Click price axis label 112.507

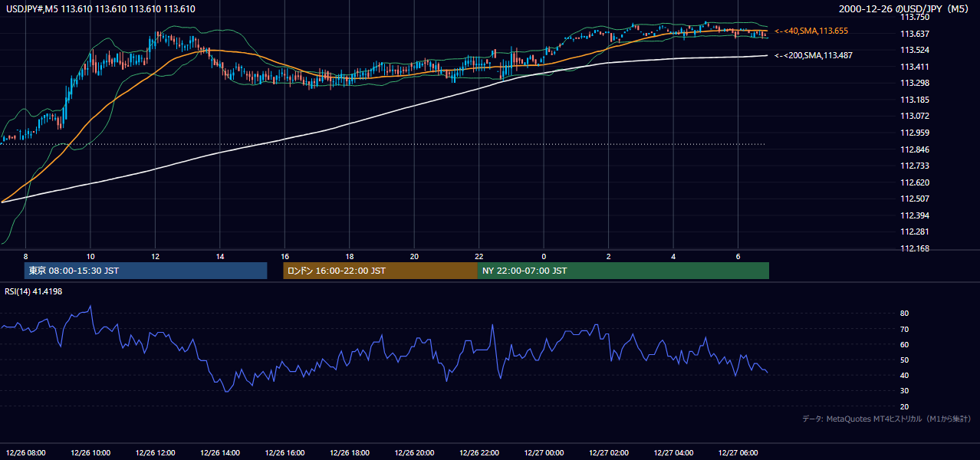[x=916, y=199]
